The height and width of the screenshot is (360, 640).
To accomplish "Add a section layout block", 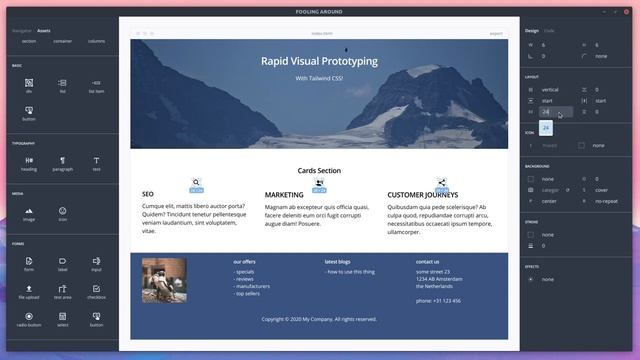I will [x=29, y=41].
